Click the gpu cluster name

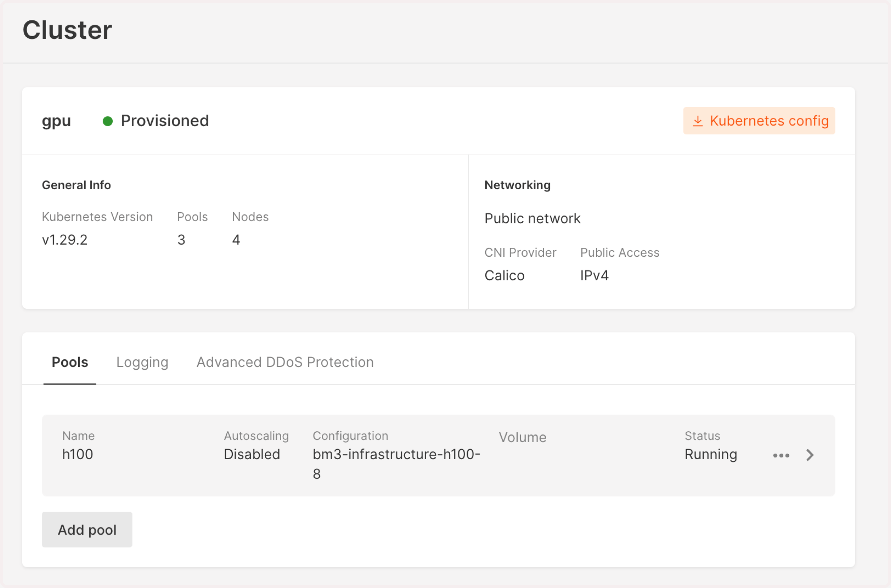click(x=56, y=121)
